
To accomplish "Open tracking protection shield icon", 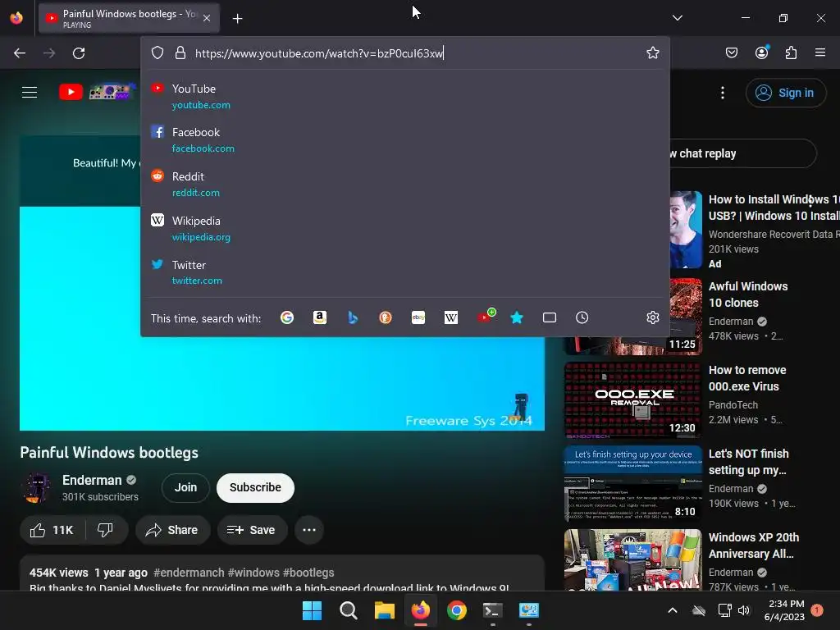I will [157, 52].
